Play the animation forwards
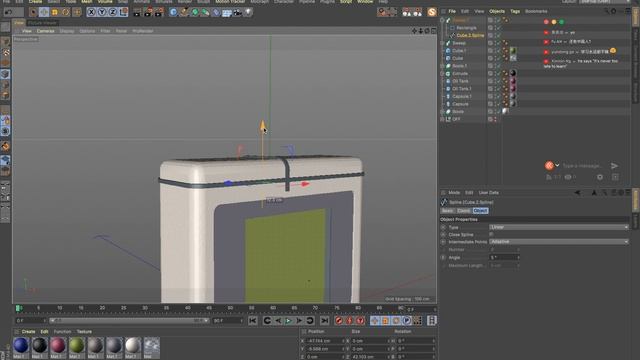This screenshot has width=640, height=360. 289,321
